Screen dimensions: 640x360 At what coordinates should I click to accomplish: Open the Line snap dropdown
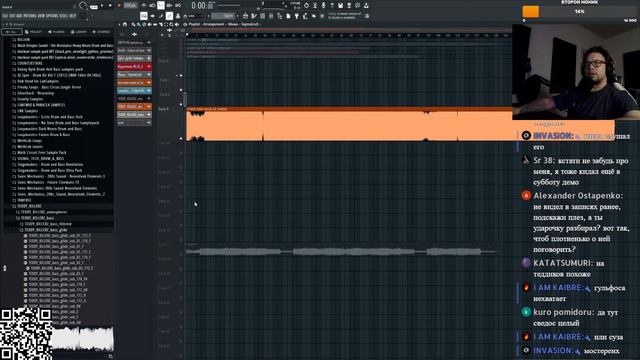196,16
